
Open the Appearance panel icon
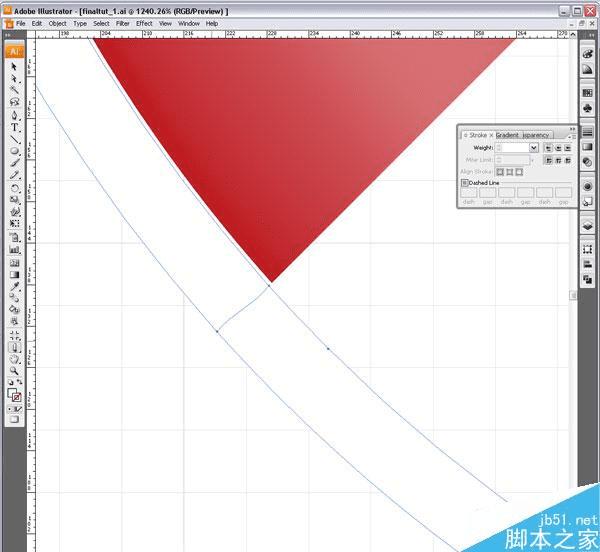(x=587, y=186)
